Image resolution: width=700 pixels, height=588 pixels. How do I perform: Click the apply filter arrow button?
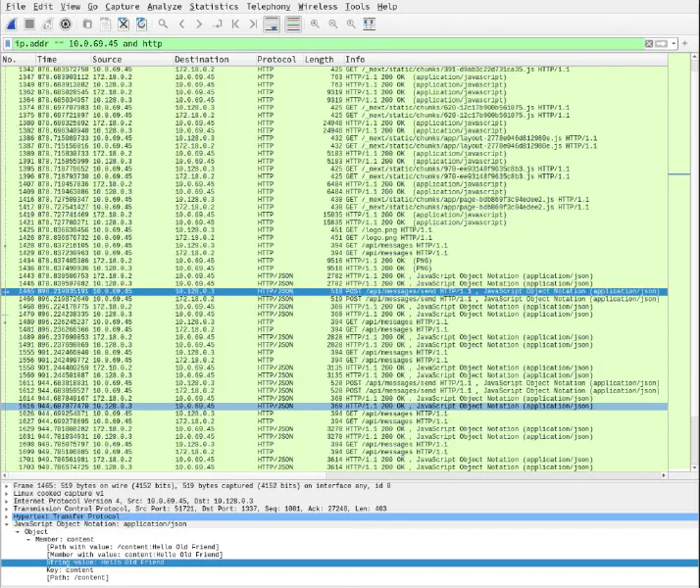pyautogui.click(x=660, y=43)
